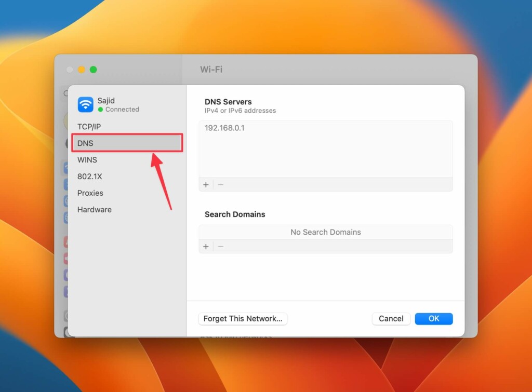The image size is (532, 392).
Task: Select the DNS sidebar item
Action: (x=85, y=143)
